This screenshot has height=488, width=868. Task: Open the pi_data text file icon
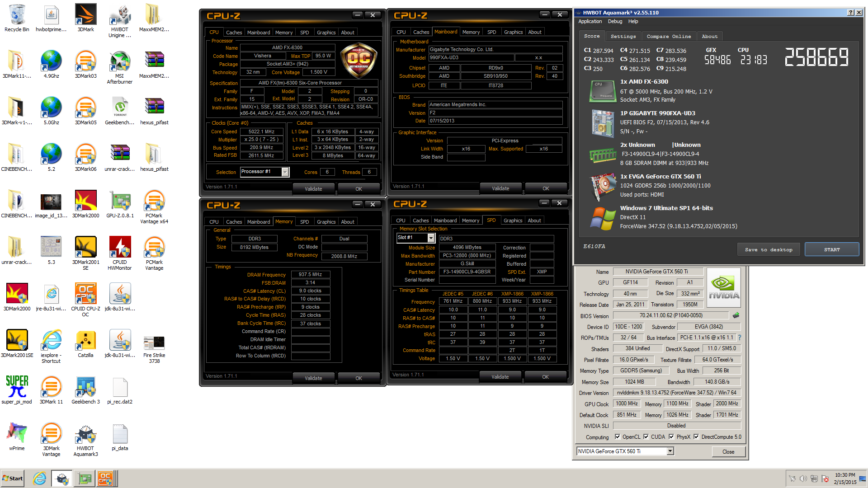tap(120, 437)
